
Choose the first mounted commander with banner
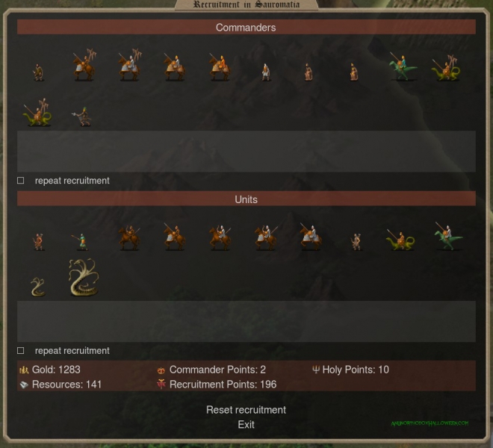point(84,64)
